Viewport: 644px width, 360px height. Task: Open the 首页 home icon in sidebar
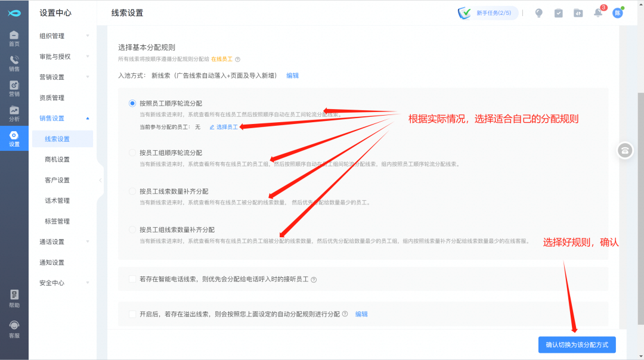tap(14, 38)
